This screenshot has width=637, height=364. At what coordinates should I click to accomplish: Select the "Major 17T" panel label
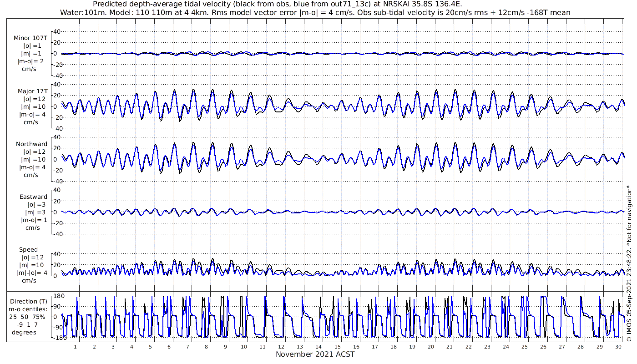point(30,91)
